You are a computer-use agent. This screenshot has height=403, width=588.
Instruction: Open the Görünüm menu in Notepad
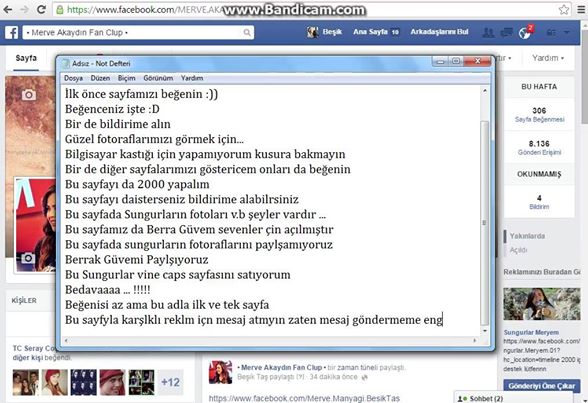(x=158, y=78)
